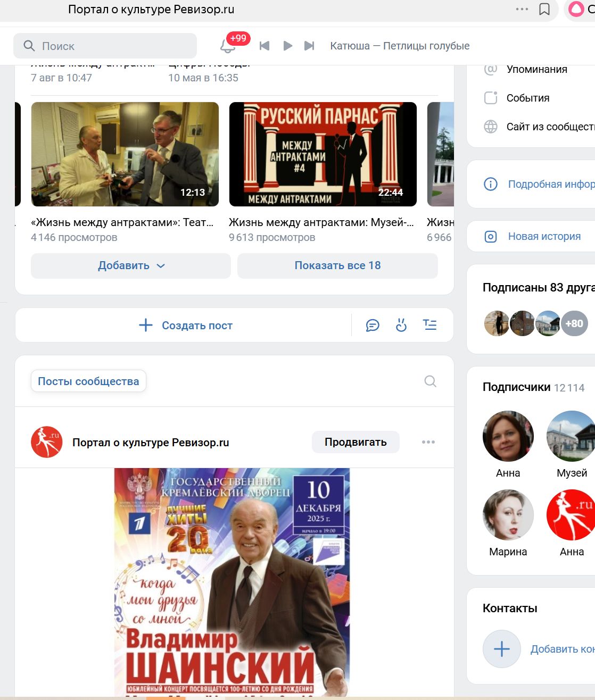Viewport: 595px width, 700px height.
Task: Open video title "«Жизнь между антрактами»: Теат…"
Action: (122, 222)
